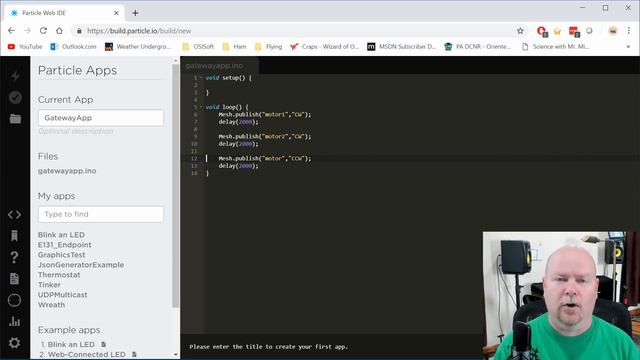Click the Current App name field
The height and width of the screenshot is (360, 640).
(x=101, y=118)
